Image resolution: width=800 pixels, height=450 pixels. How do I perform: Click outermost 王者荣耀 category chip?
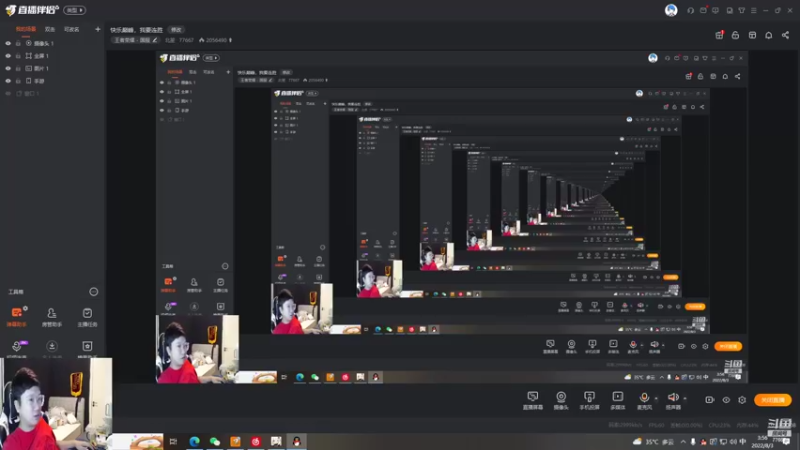click(135, 40)
